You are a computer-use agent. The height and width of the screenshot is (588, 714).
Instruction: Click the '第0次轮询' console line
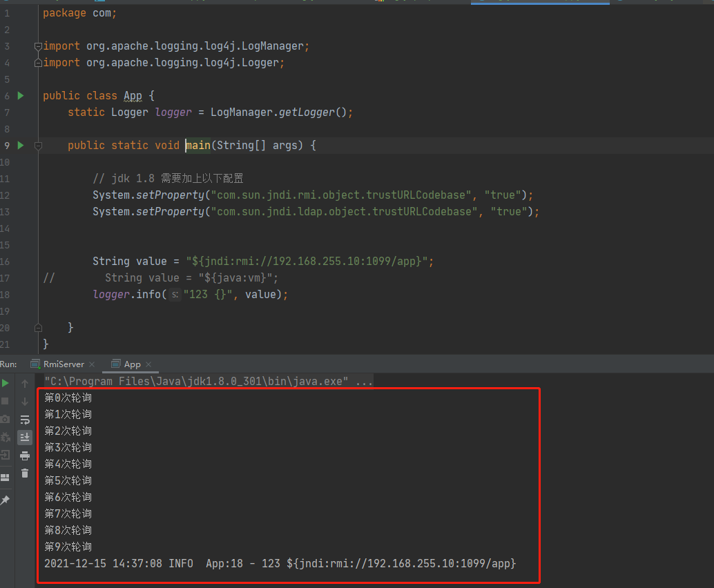point(68,398)
